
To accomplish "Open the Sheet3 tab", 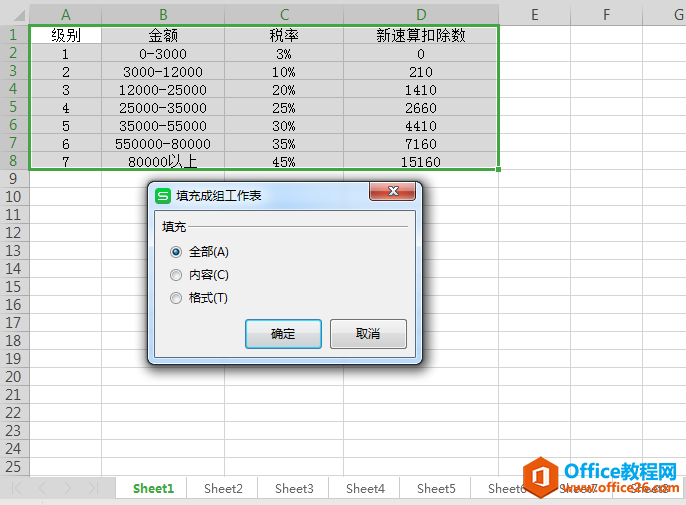I will pyautogui.click(x=294, y=488).
